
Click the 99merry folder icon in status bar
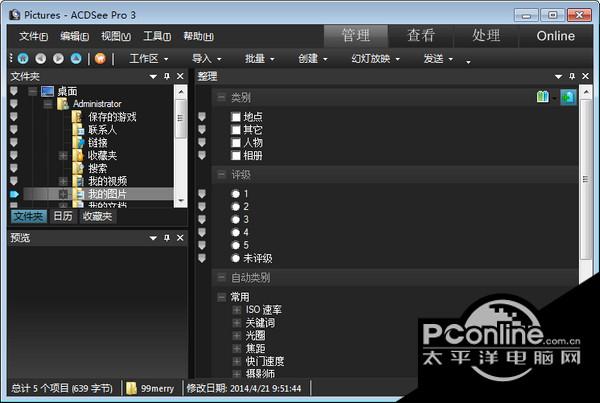131,388
